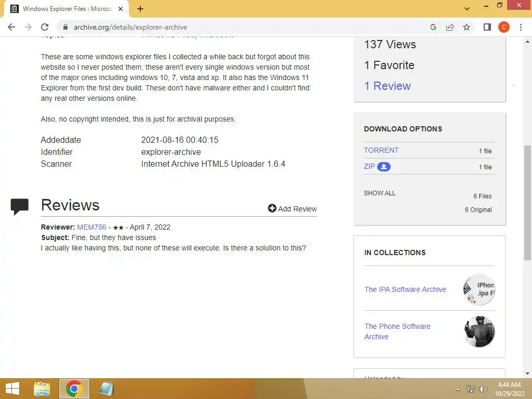Close the Windows Explorer Files tab
Viewport: 532px width, 399px height.
[121, 9]
